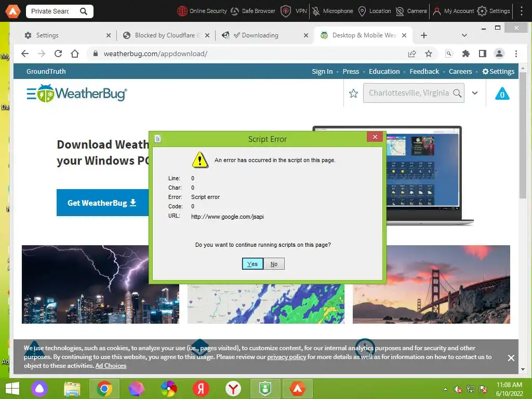Open the Extensions puzzle icon
This screenshot has width=532, height=399.
tap(466, 54)
